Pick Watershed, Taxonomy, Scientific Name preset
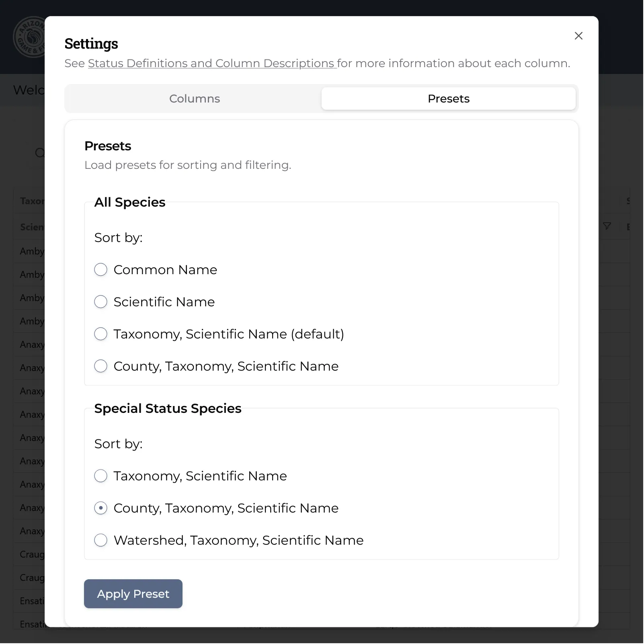The height and width of the screenshot is (644, 644). 101,540
